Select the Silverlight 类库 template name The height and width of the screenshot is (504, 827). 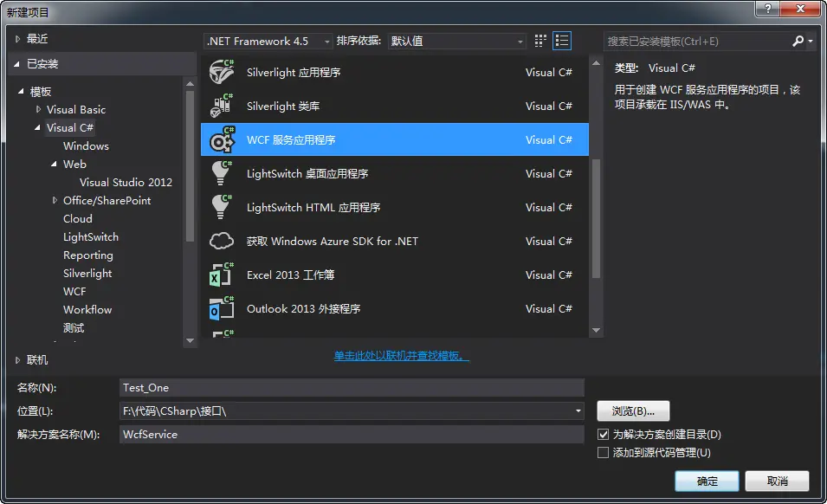pyautogui.click(x=283, y=106)
